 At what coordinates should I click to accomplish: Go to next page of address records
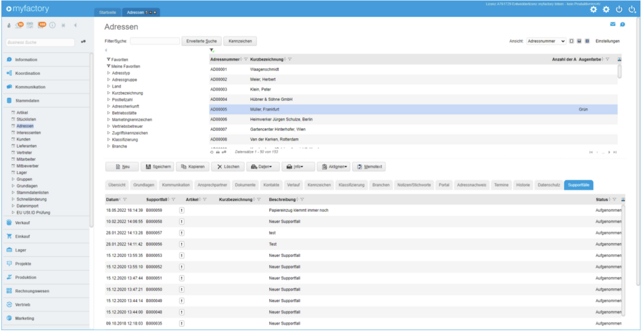coord(609,152)
